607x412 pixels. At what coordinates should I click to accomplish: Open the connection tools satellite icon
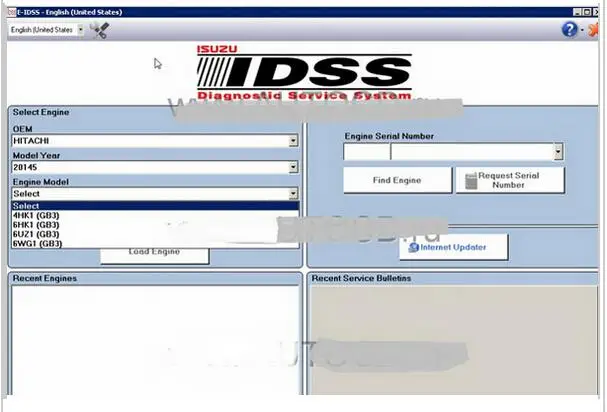click(x=99, y=30)
